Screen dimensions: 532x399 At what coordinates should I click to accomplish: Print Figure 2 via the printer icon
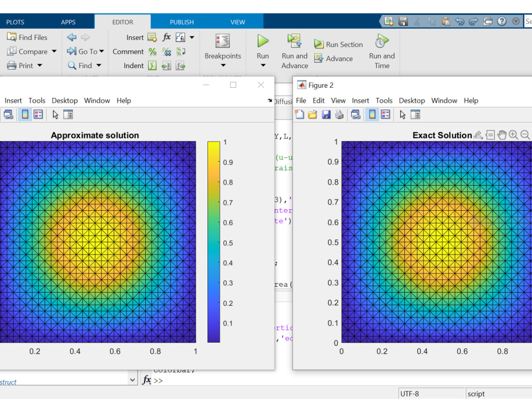click(339, 114)
